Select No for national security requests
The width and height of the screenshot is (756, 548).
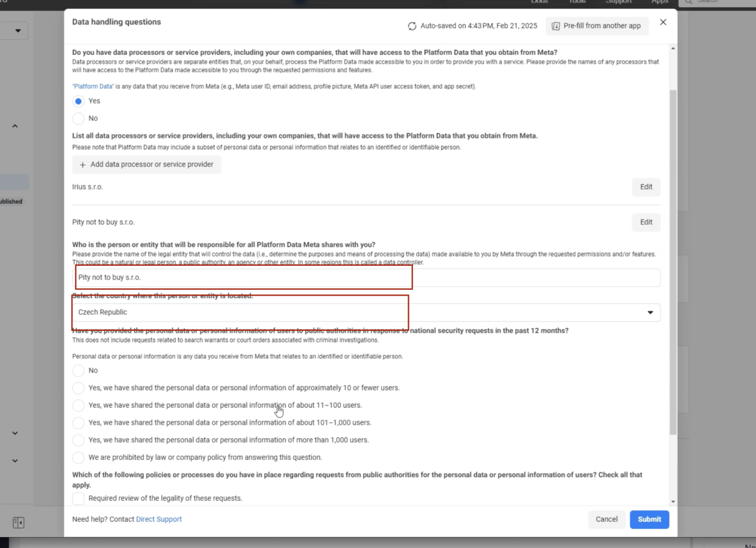coord(78,370)
